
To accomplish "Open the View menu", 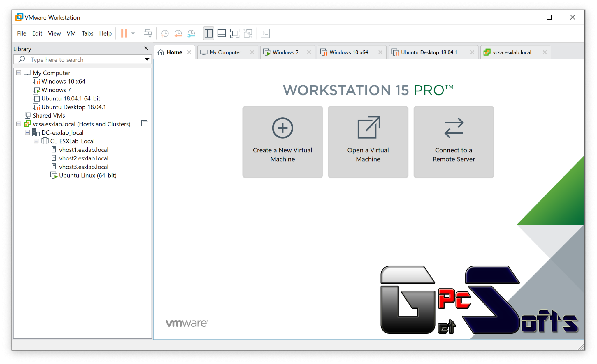I will (x=54, y=33).
